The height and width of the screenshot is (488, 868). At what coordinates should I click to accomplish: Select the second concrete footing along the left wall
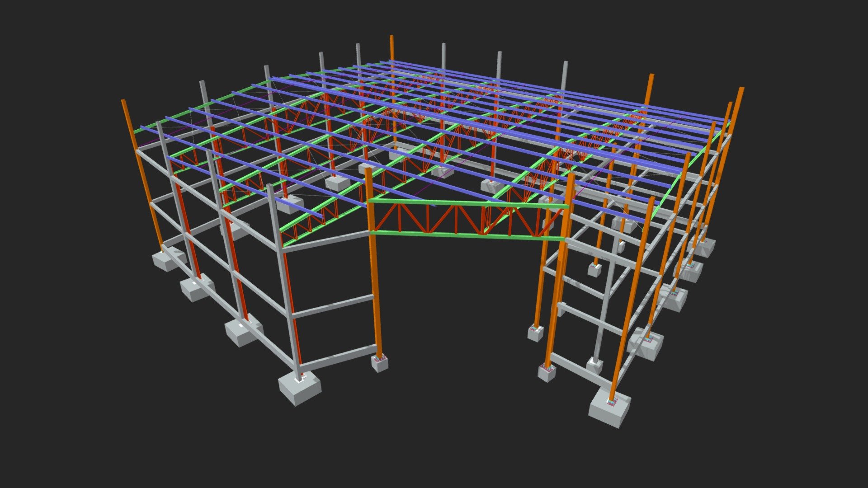click(198, 288)
